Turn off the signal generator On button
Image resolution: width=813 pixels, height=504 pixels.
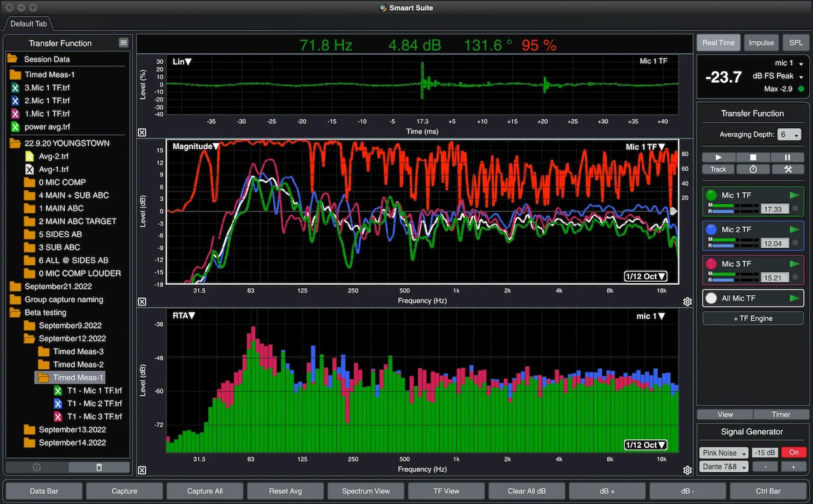coord(793,453)
